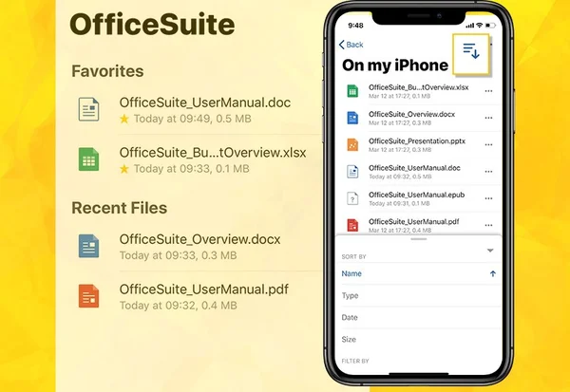Click the doc icon under Favorites

[88, 109]
